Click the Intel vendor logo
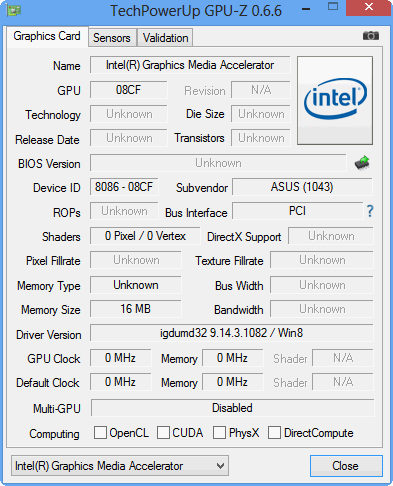Image resolution: width=393 pixels, height=486 pixels. coord(335,100)
